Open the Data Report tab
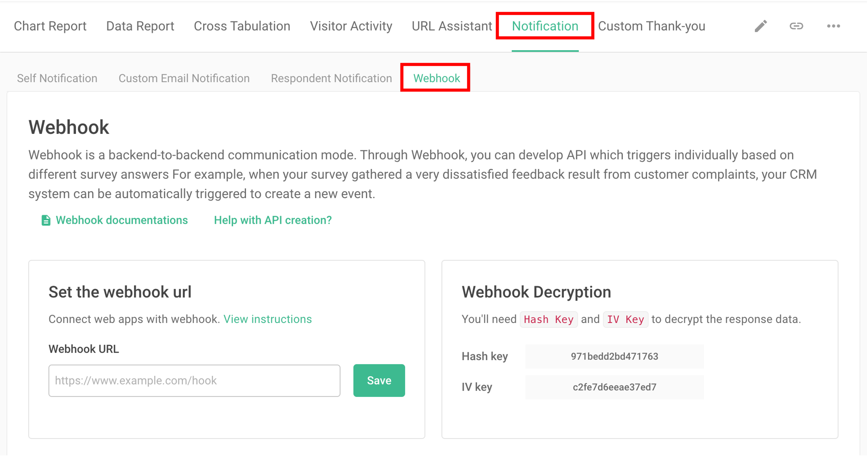The height and width of the screenshot is (456, 868). pos(140,26)
